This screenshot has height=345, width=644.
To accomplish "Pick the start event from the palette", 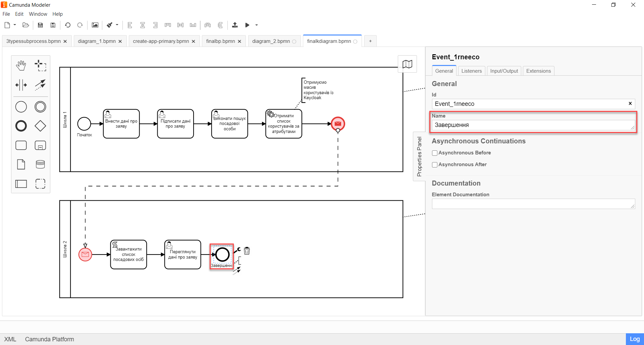I will [21, 107].
